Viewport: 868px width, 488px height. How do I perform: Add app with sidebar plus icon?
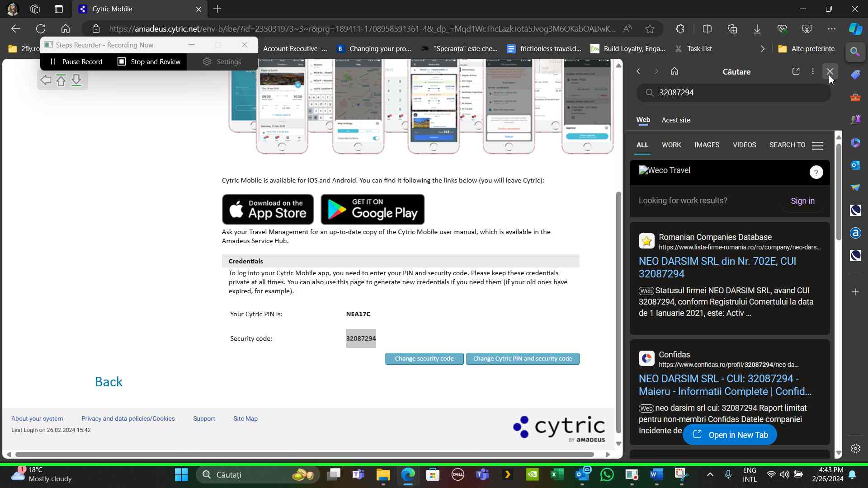pyautogui.click(x=855, y=292)
